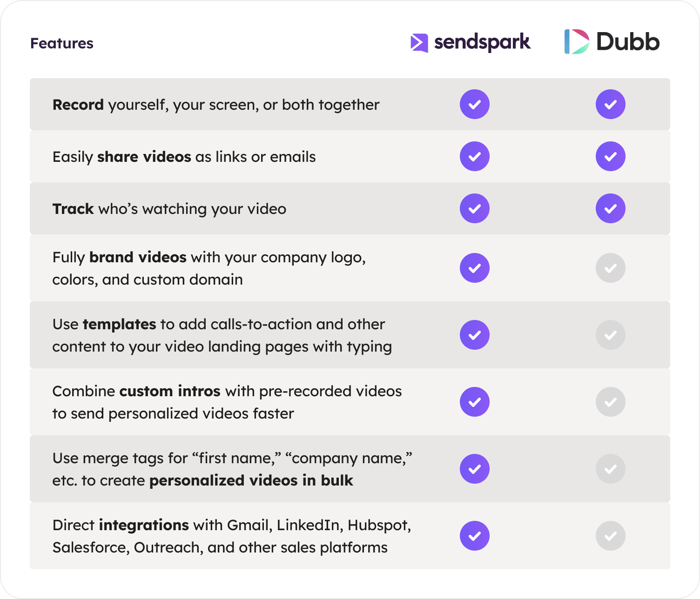The image size is (700, 599).
Task: Select Sendspark checkmark in share videos row
Action: click(475, 156)
